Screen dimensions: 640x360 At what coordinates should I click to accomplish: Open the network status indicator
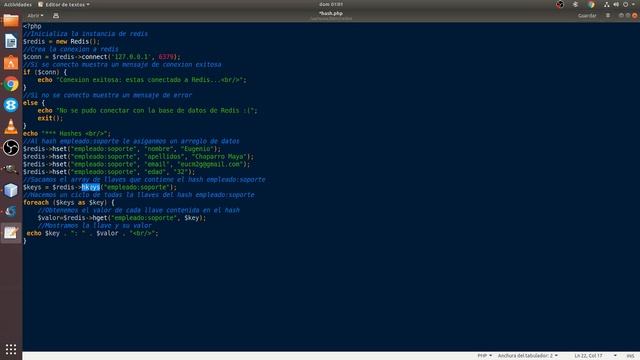pos(607,4)
